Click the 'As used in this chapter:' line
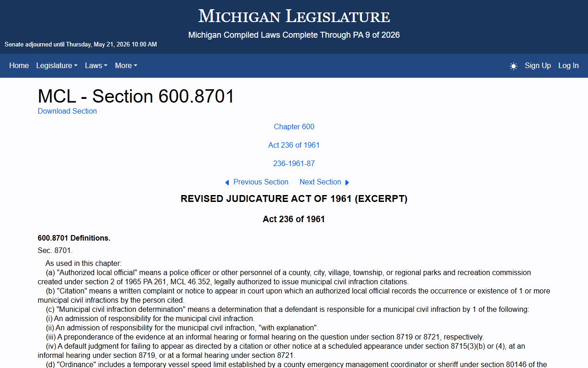The image size is (588, 368). tap(84, 263)
